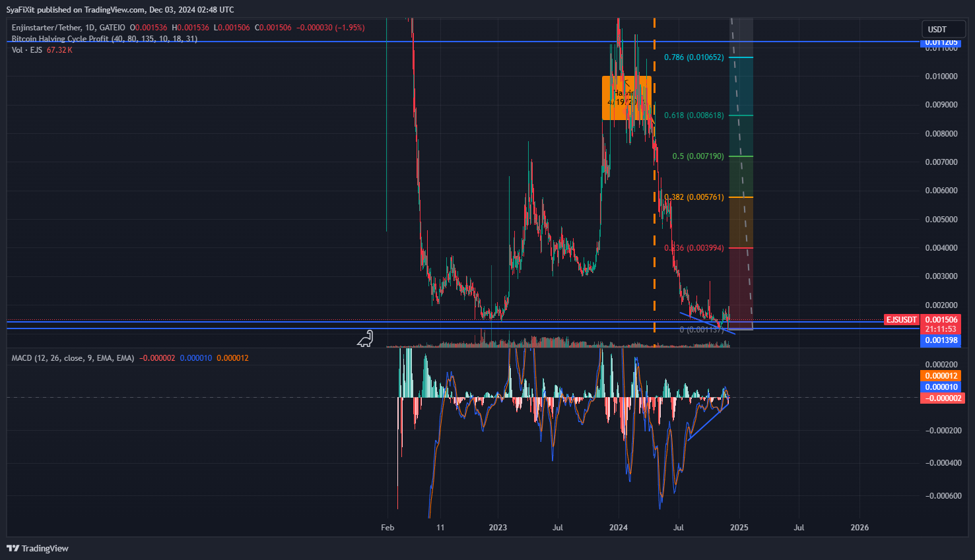975x560 pixels.
Task: Click the −0.000400 MACD scale value
Action: [943, 463]
